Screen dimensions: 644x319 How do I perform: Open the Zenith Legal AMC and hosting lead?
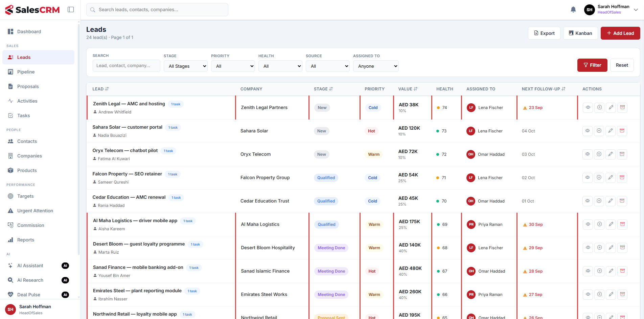[x=129, y=104]
